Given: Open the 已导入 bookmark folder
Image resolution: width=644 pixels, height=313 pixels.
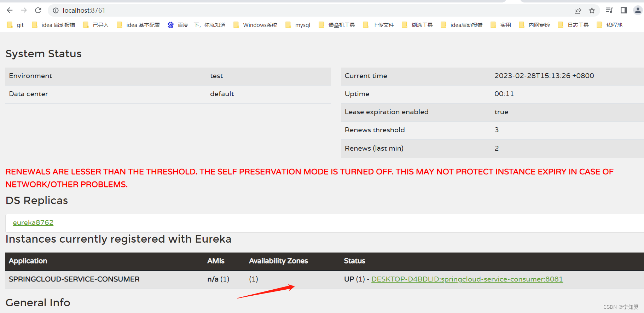Looking at the screenshot, I should (x=96, y=25).
